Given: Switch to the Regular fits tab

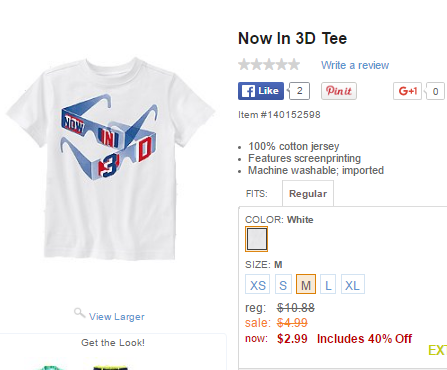Looking at the screenshot, I should [x=308, y=194].
